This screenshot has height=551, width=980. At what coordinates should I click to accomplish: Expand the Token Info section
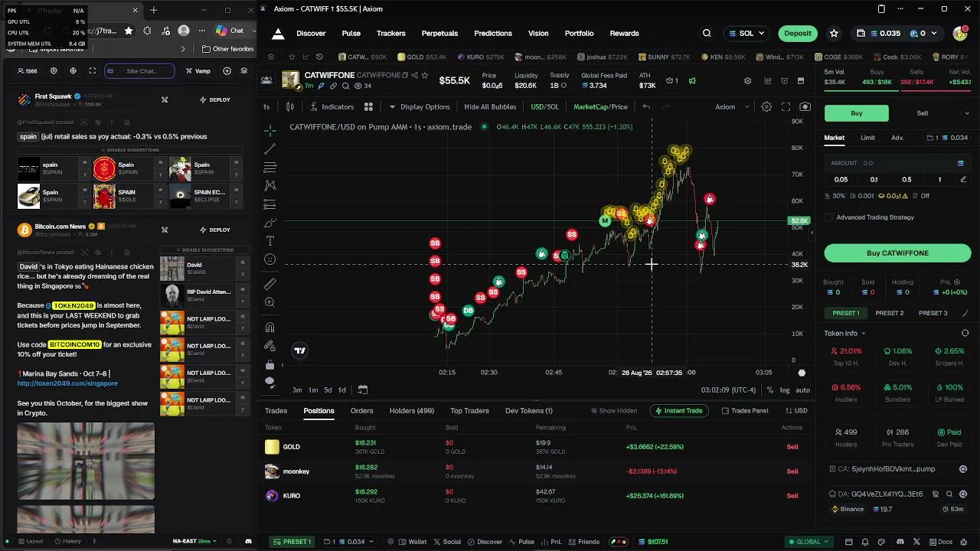coord(844,334)
